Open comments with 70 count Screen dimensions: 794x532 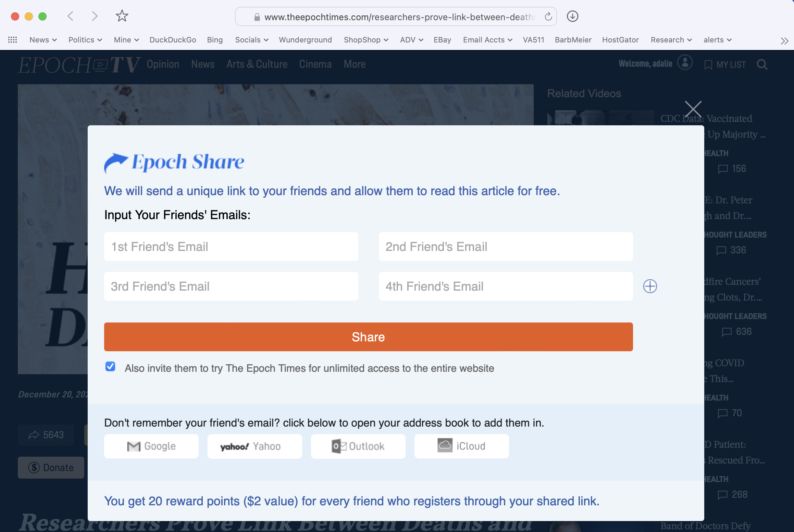[x=730, y=413]
